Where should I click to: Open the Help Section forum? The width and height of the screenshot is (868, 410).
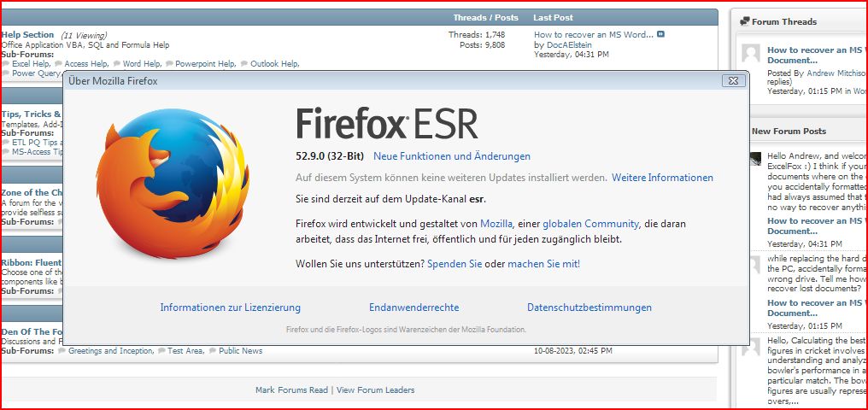point(27,34)
